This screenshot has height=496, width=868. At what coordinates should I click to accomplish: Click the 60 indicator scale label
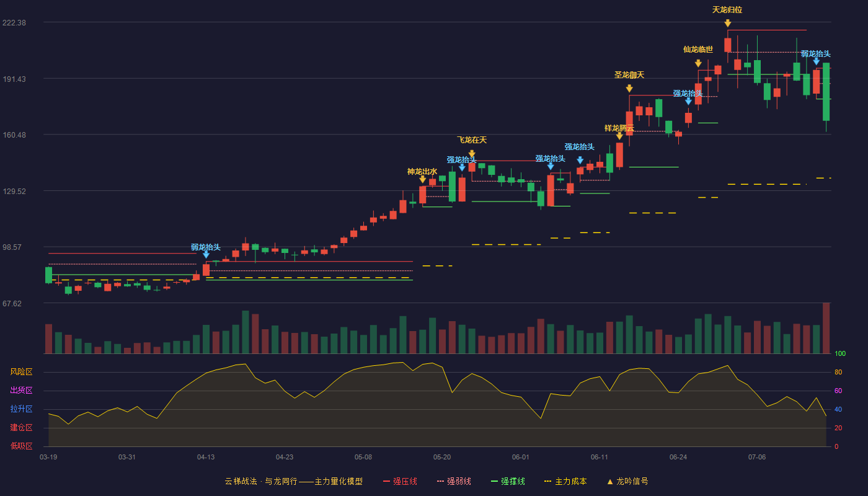pyautogui.click(x=838, y=391)
